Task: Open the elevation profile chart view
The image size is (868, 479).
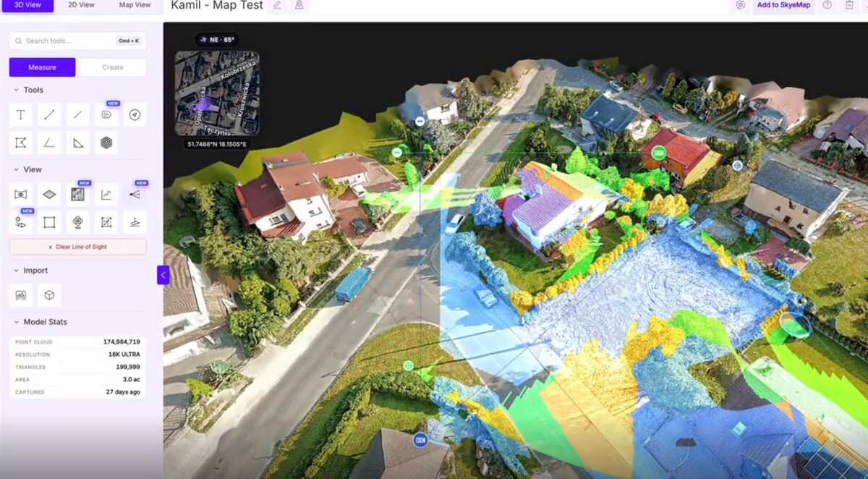Action: (x=106, y=194)
